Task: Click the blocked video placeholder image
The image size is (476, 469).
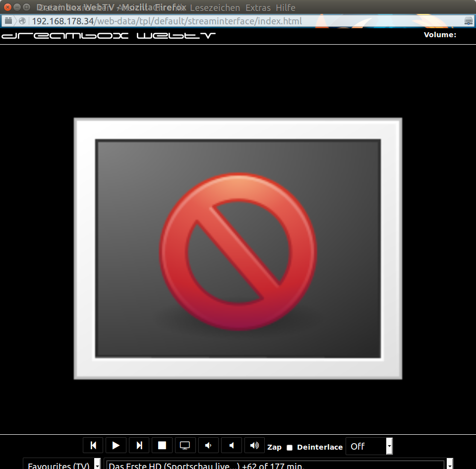Action: [x=238, y=248]
